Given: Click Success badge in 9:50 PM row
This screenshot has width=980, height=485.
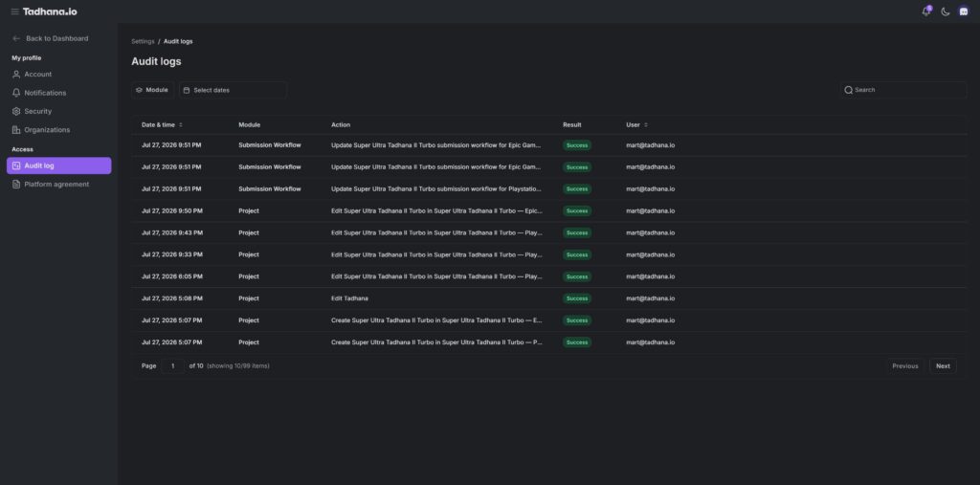Looking at the screenshot, I should [x=577, y=211].
